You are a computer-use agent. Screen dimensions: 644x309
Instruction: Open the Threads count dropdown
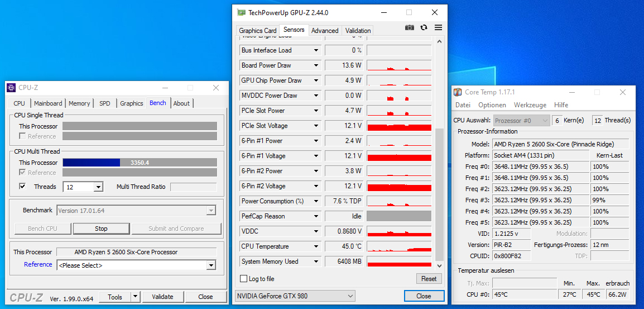pos(98,187)
